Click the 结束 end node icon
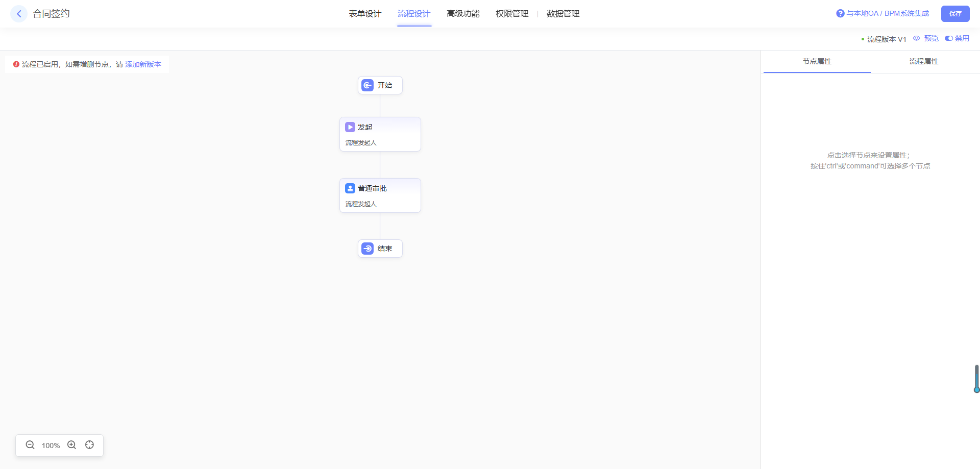 [x=367, y=249]
